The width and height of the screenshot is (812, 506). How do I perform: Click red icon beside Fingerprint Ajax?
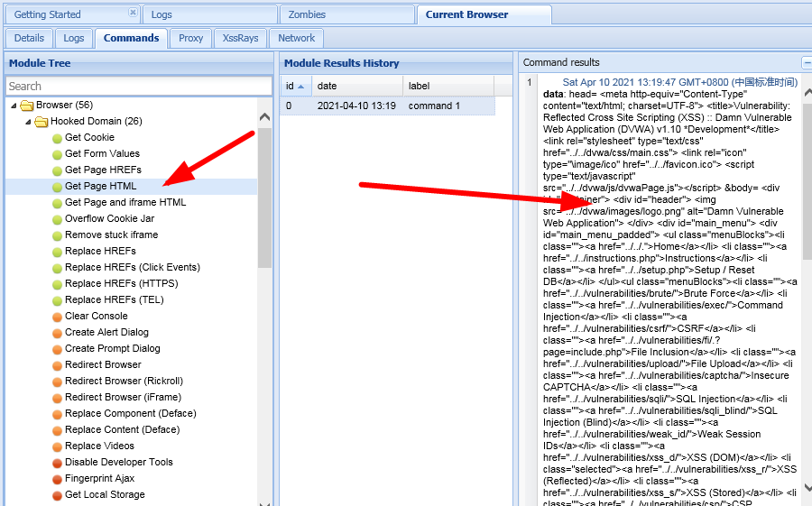pyautogui.click(x=57, y=479)
